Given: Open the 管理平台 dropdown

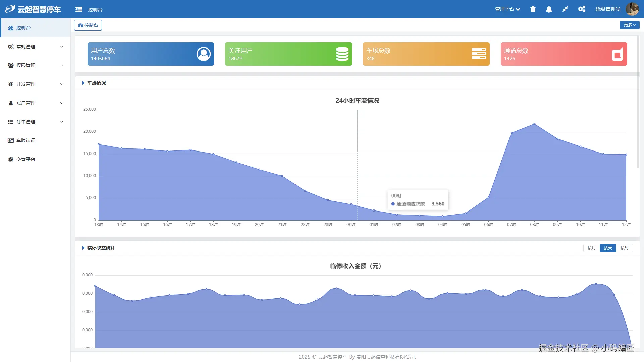Looking at the screenshot, I should 507,9.
